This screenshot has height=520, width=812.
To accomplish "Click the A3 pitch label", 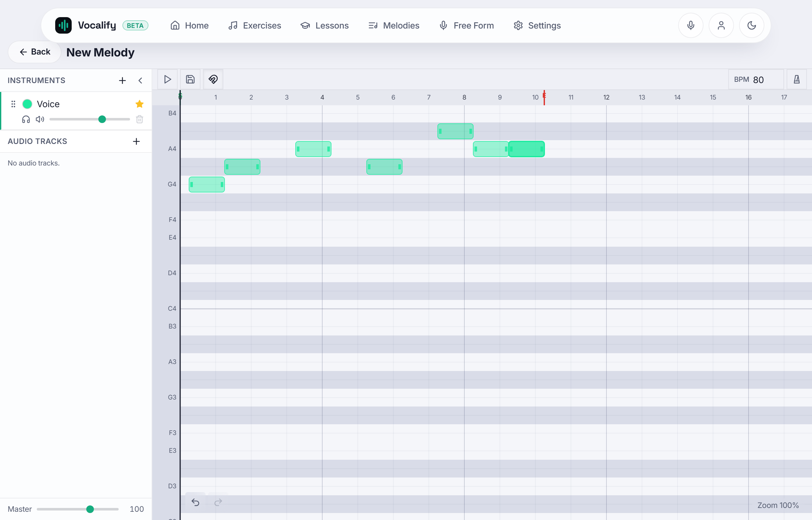I will (172, 362).
